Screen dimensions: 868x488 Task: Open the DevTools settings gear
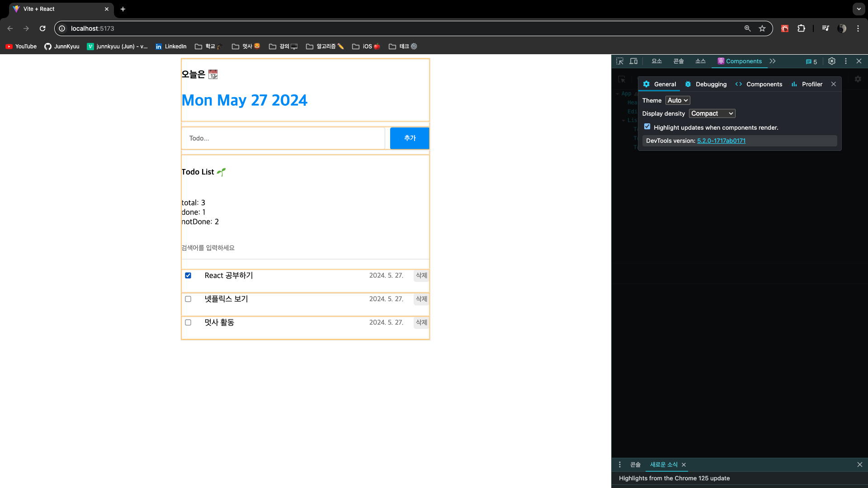(831, 61)
